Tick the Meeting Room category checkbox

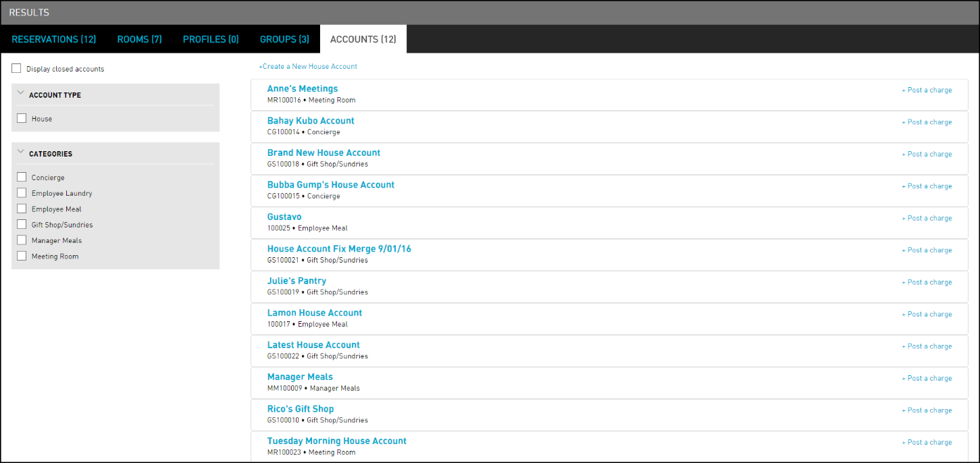point(22,256)
